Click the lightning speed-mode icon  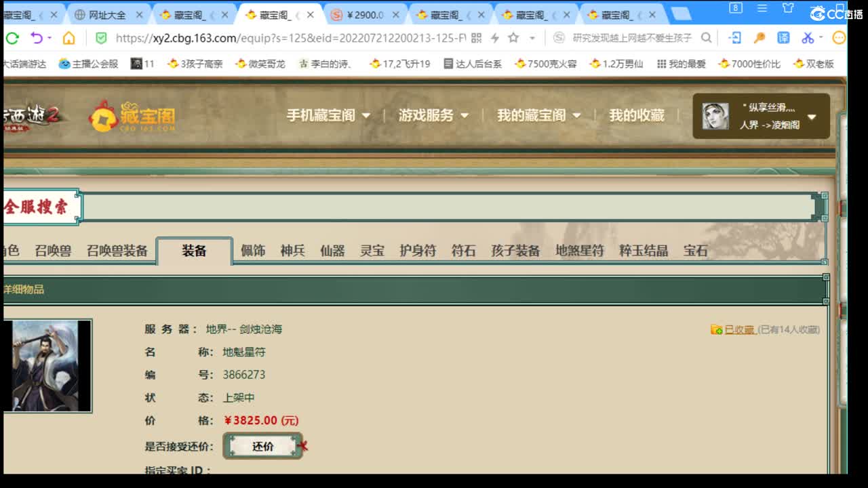pos(495,38)
